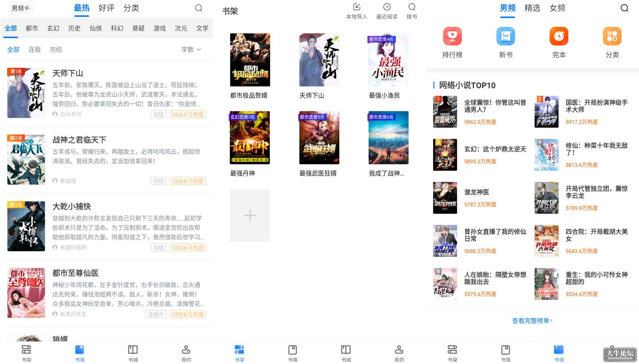
Task: Switch to the 好评 tab
Action: pyautogui.click(x=106, y=8)
